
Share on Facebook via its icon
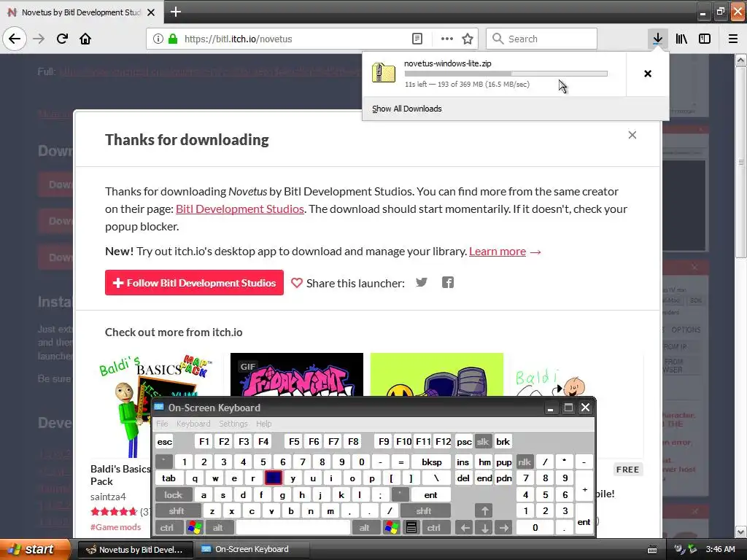(448, 282)
